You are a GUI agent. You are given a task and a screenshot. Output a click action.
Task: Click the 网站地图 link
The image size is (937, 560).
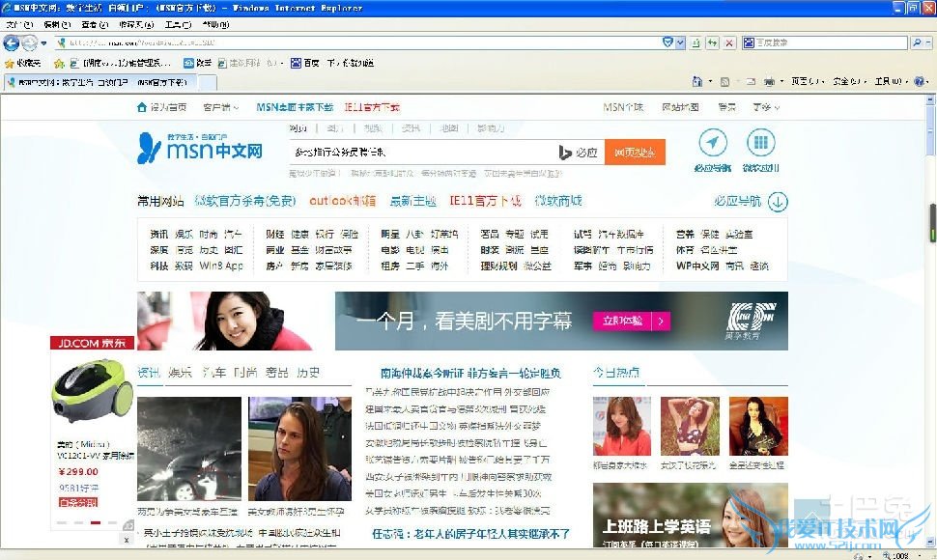[x=680, y=107]
